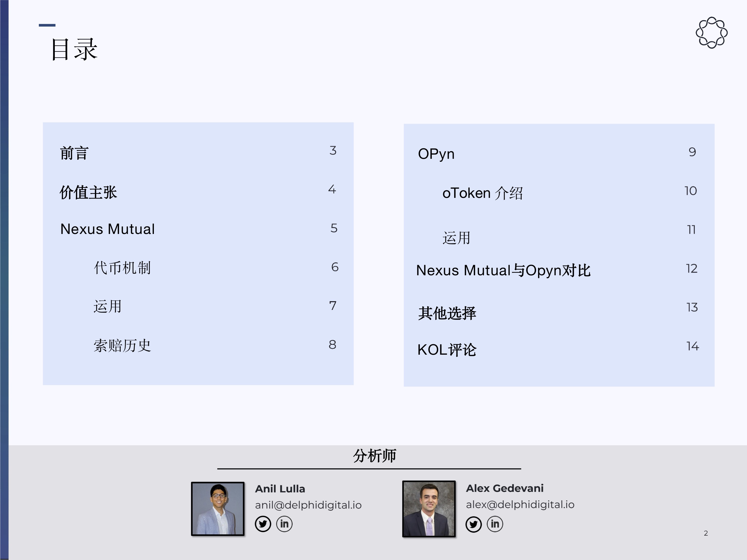
Task: Click the 目录 page title
Action: (x=74, y=49)
